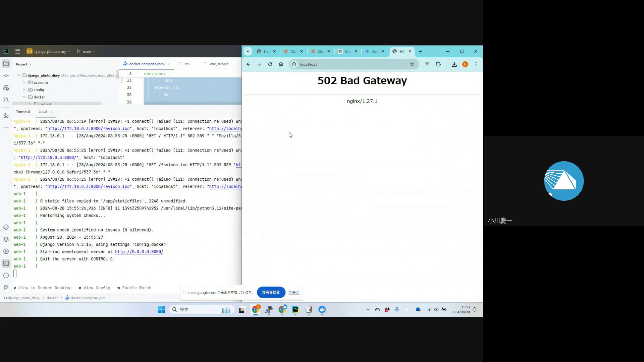
Task: Click the Chrome home button
Action: click(281, 64)
